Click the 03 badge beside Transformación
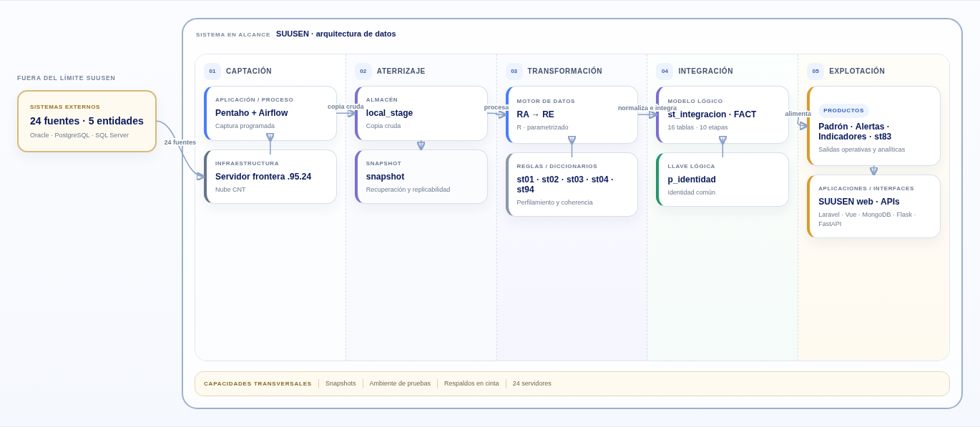The height and width of the screenshot is (427, 980). point(514,71)
